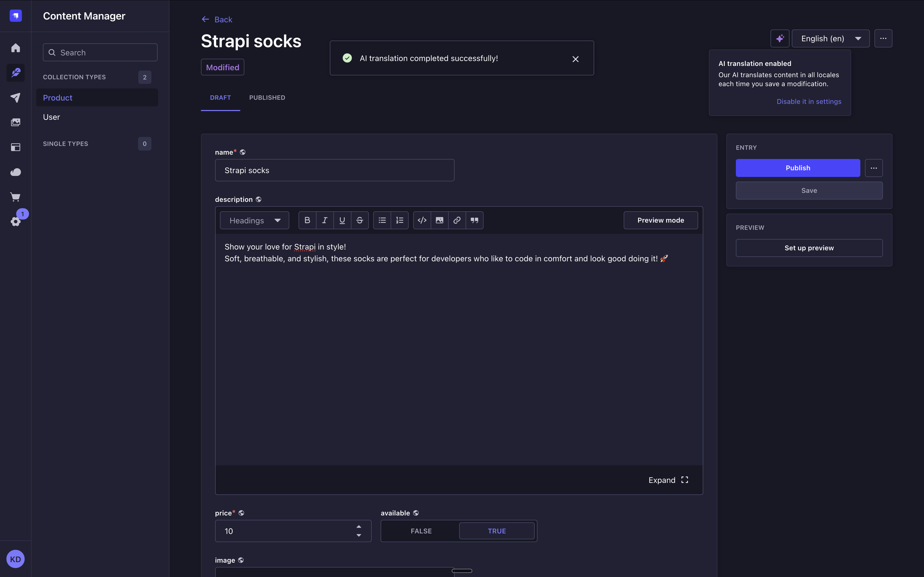The image size is (924, 577).
Task: Click the quote icon in the description toolbar
Action: pyautogui.click(x=474, y=220)
